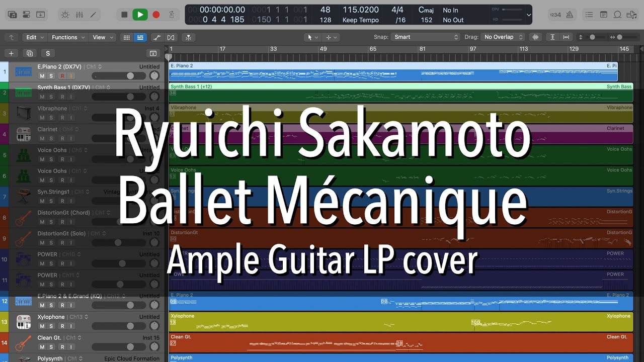Open the Functions menu
Screen dimensions: 644x362
pyautogui.click(x=67, y=37)
